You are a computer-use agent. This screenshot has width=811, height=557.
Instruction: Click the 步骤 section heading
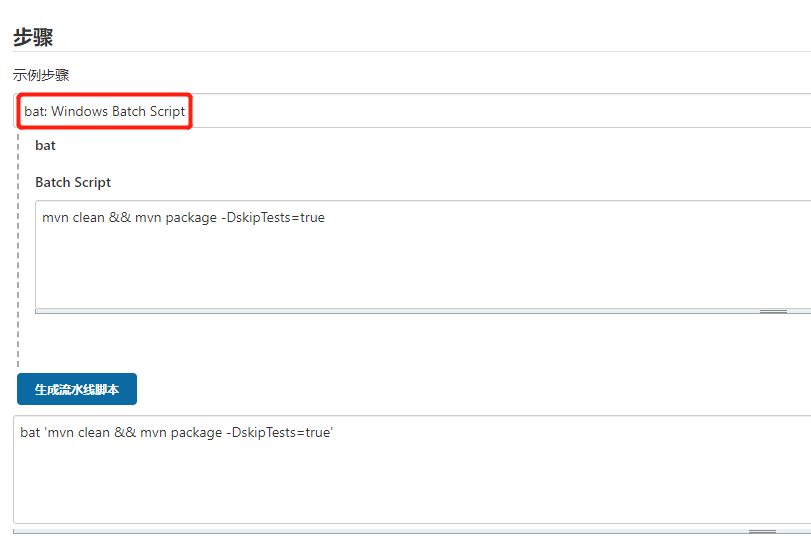[33, 38]
